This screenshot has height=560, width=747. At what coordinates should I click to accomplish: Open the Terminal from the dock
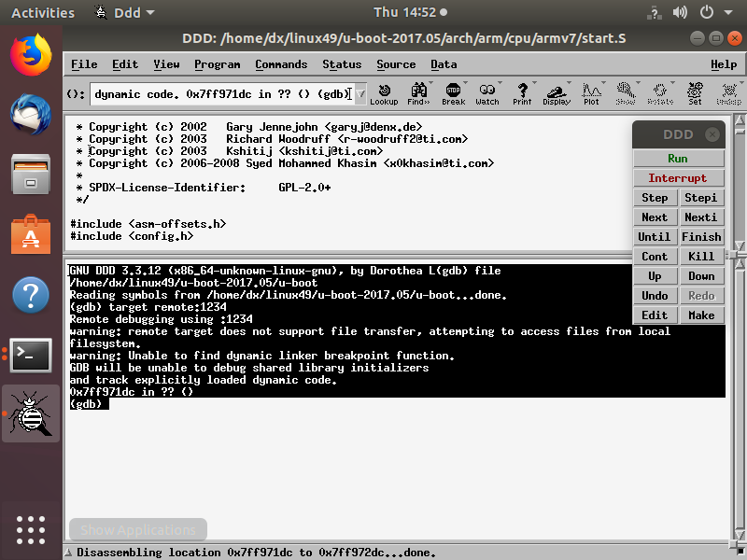30,356
